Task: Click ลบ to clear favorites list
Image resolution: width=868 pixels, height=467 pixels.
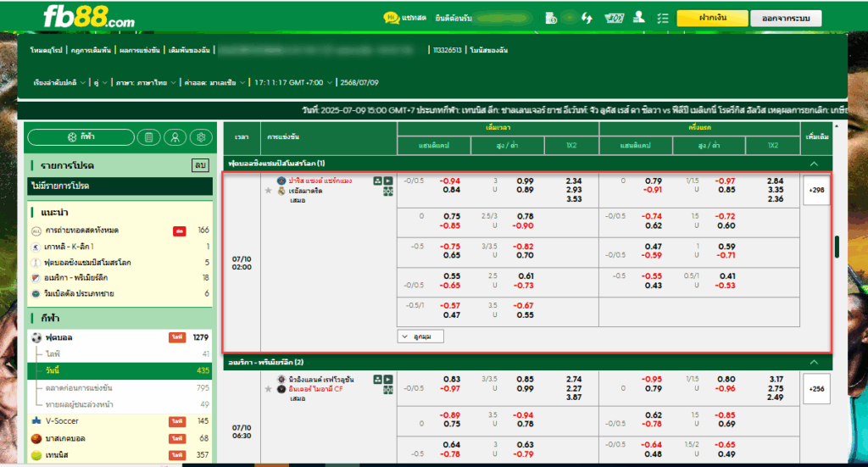Action: point(200,165)
